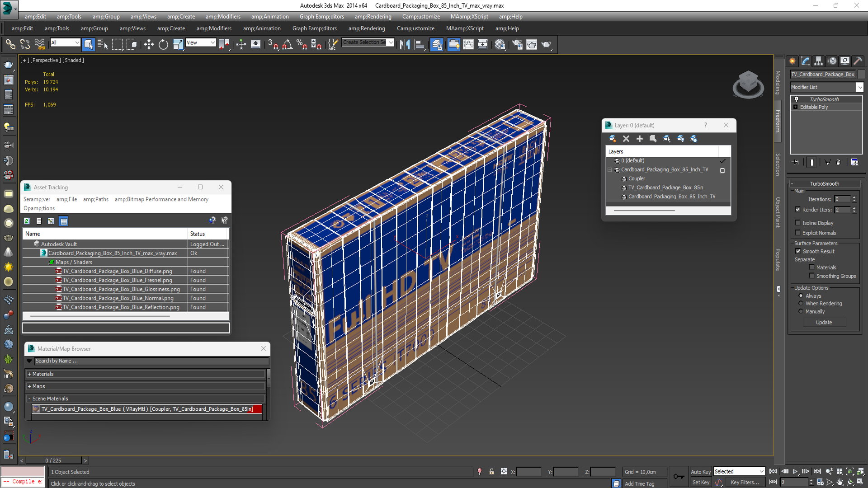Viewport: 868px width, 488px height.
Task: Open the Render Setup icon
Action: [517, 44]
